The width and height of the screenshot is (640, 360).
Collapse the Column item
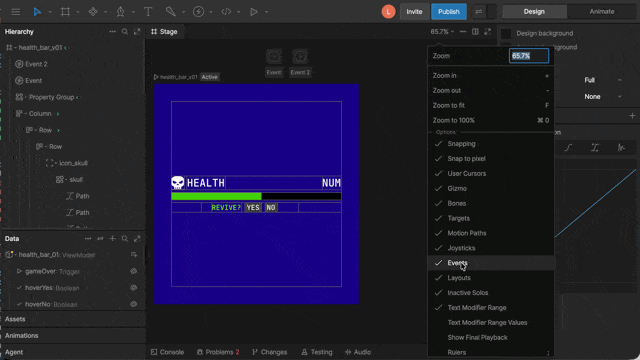point(26,113)
